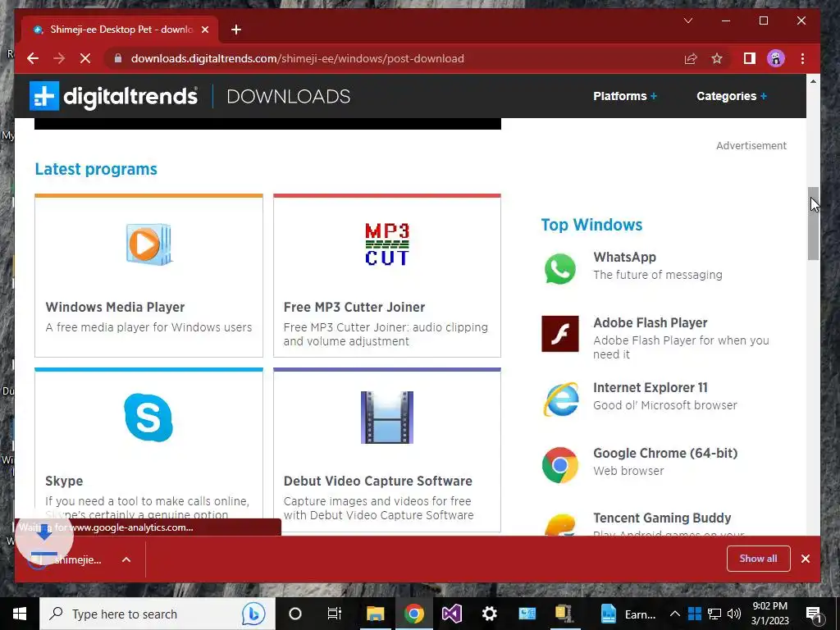This screenshot has height=630, width=840.
Task: Go back using Chrome's back arrow
Action: coord(33,58)
